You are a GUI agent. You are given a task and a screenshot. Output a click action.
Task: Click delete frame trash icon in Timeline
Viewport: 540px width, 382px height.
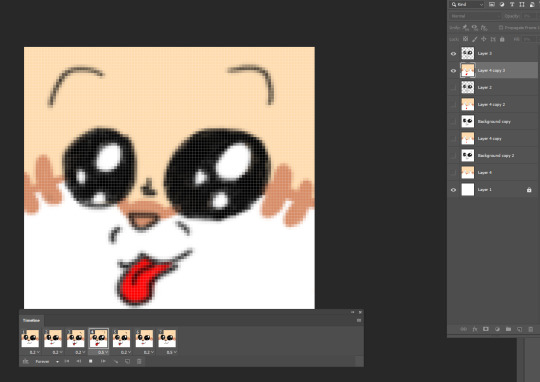[x=139, y=361]
